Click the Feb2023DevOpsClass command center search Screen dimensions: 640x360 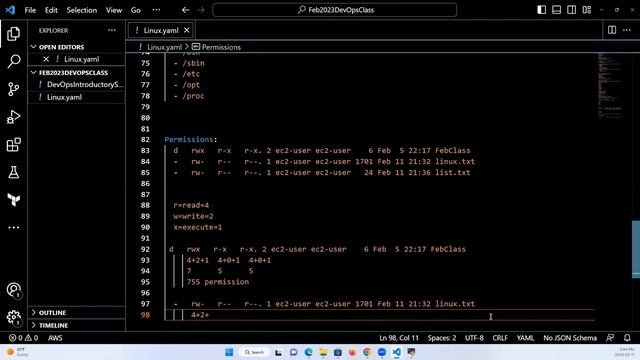click(x=335, y=10)
